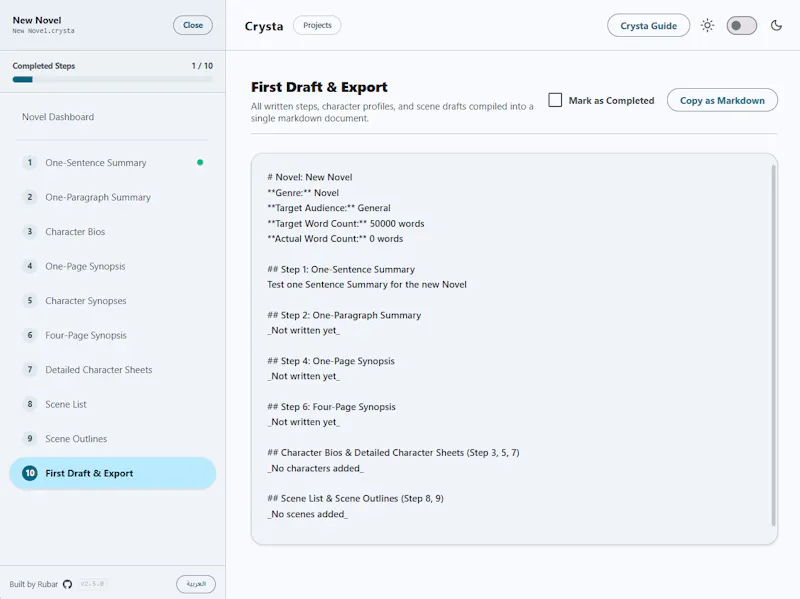Image resolution: width=800 pixels, height=599 pixels.
Task: Switch language to Arabic button
Action: pos(196,584)
